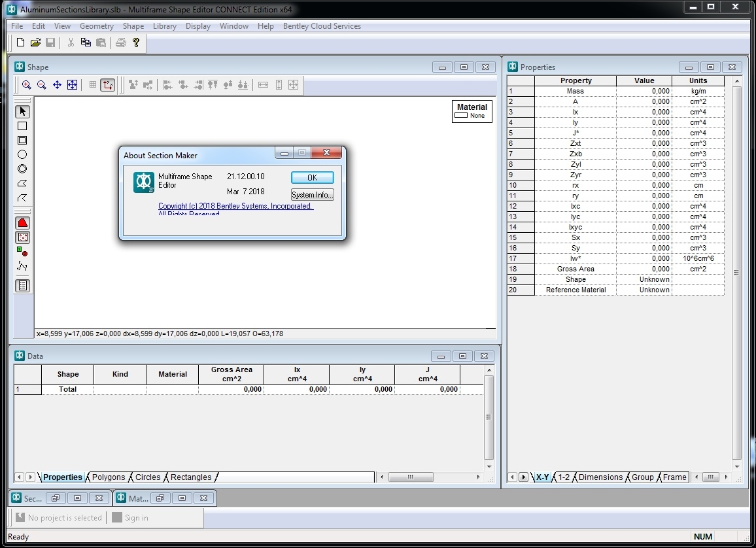Click Sign in on the status toolbar

click(131, 518)
